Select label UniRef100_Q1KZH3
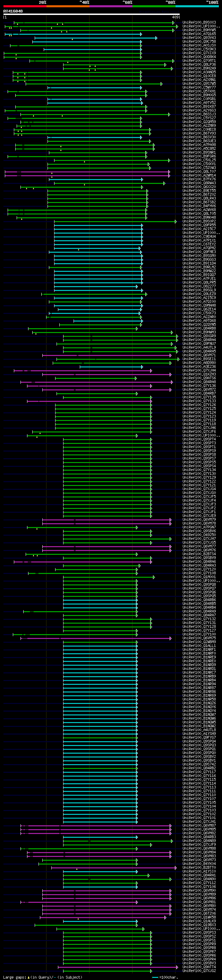Viewport: 222px width, 980px height. [x=199, y=374]
